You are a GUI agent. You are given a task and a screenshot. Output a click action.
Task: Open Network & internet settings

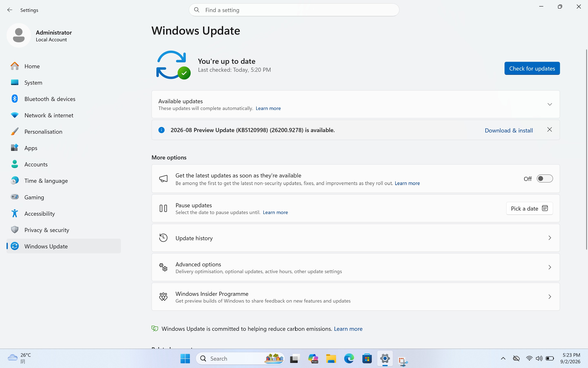[64, 115]
